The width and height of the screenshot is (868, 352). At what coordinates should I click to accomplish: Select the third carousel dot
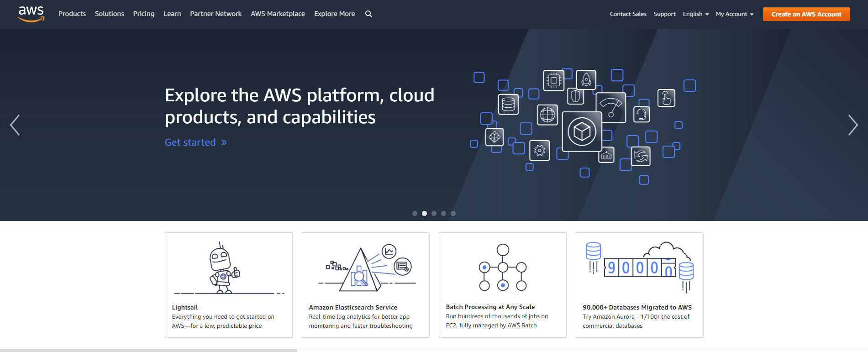coord(434,213)
